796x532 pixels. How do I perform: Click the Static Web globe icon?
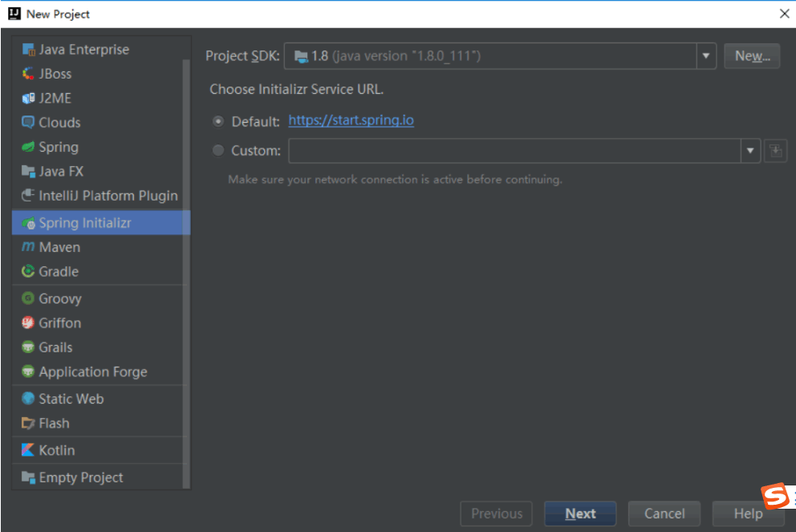pyautogui.click(x=28, y=399)
